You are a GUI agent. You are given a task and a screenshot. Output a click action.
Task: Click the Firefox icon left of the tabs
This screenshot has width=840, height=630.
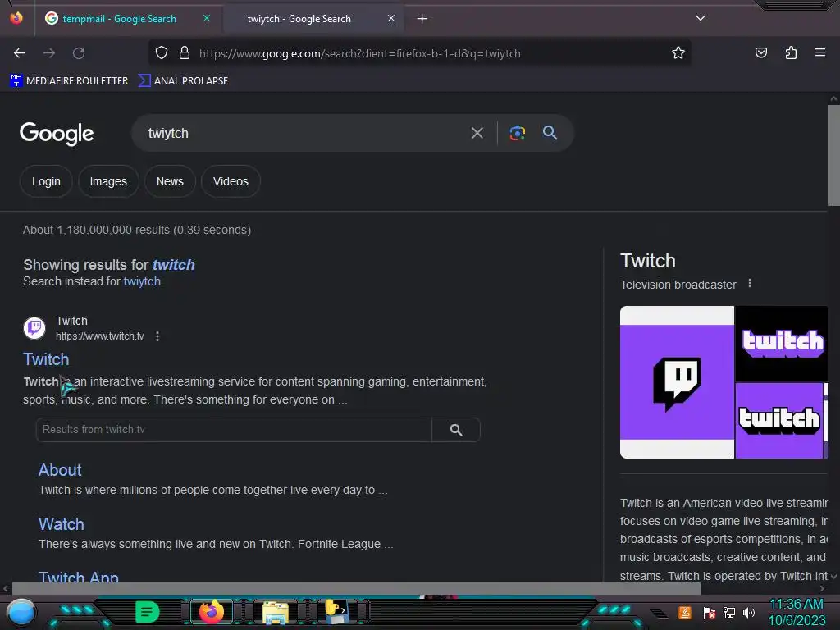[x=16, y=18]
